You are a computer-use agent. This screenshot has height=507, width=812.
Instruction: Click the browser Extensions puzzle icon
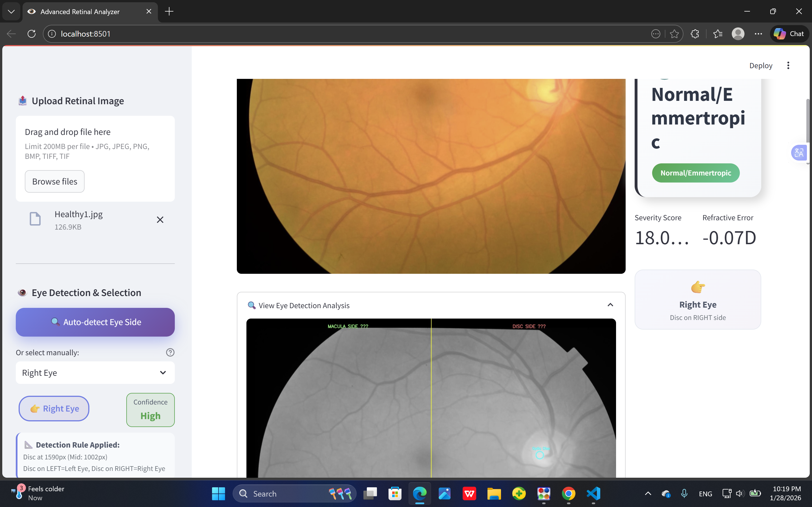(695, 34)
